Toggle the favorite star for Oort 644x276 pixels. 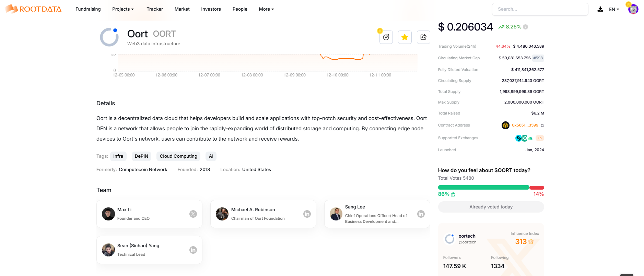(x=405, y=37)
